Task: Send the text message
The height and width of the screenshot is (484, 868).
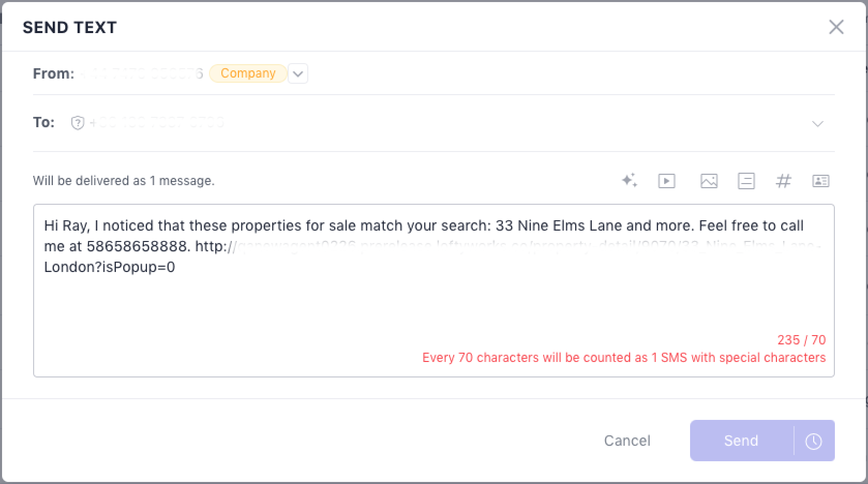Action: point(741,441)
